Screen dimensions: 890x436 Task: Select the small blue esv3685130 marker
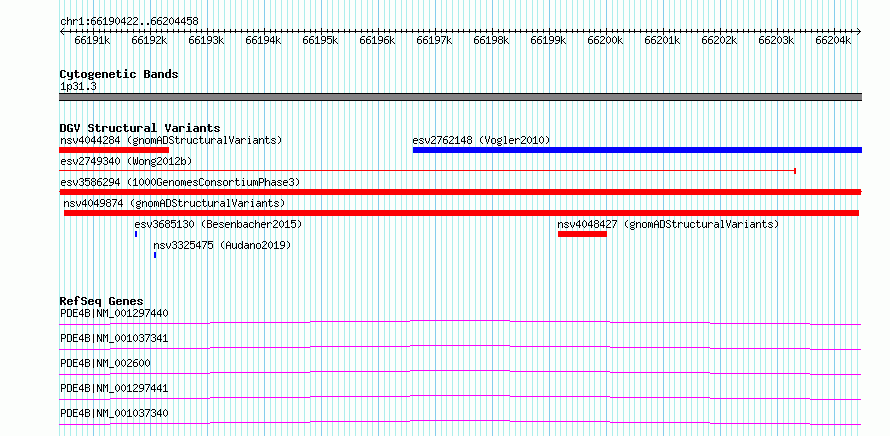click(x=136, y=234)
